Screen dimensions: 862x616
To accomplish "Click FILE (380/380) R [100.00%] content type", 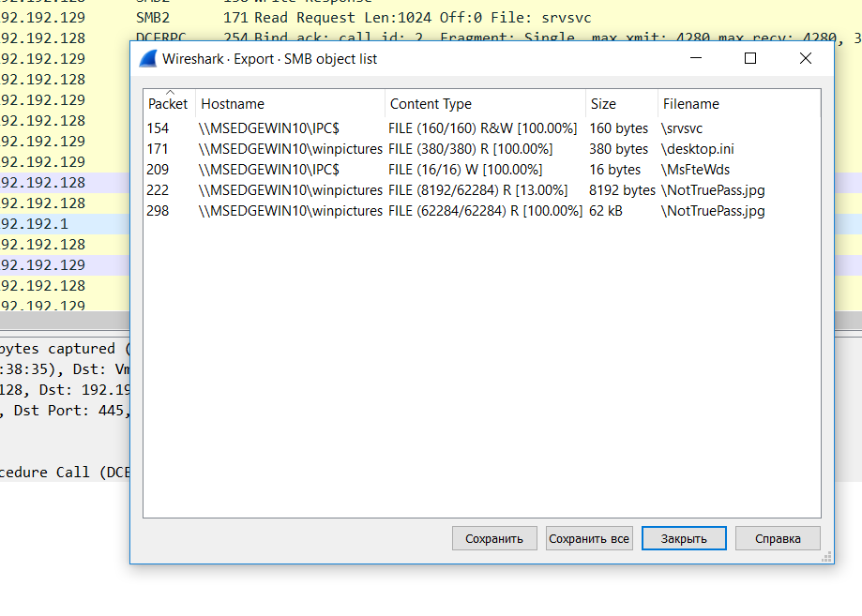I will tap(471, 149).
